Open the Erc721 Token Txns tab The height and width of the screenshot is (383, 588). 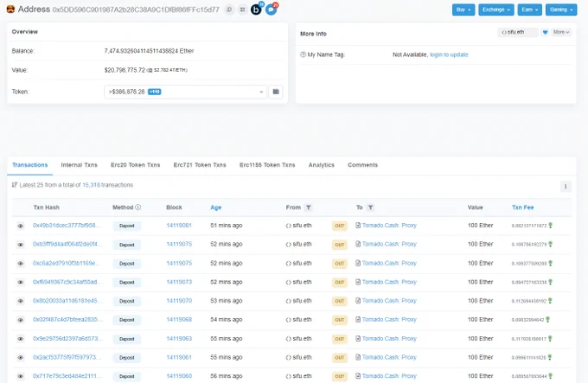pyautogui.click(x=200, y=165)
